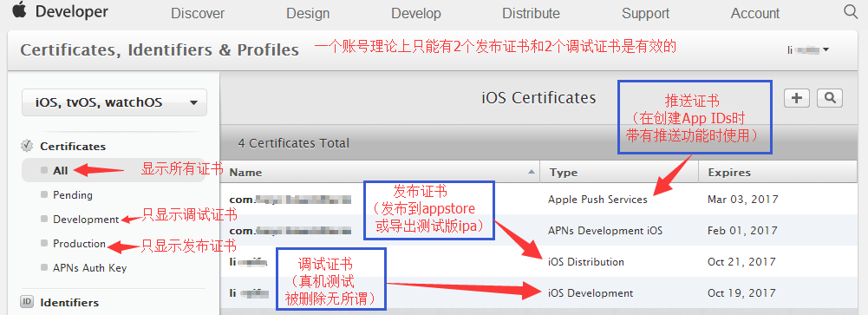The image size is (868, 315).
Task: Open Discover in top navigation
Action: pos(198,13)
